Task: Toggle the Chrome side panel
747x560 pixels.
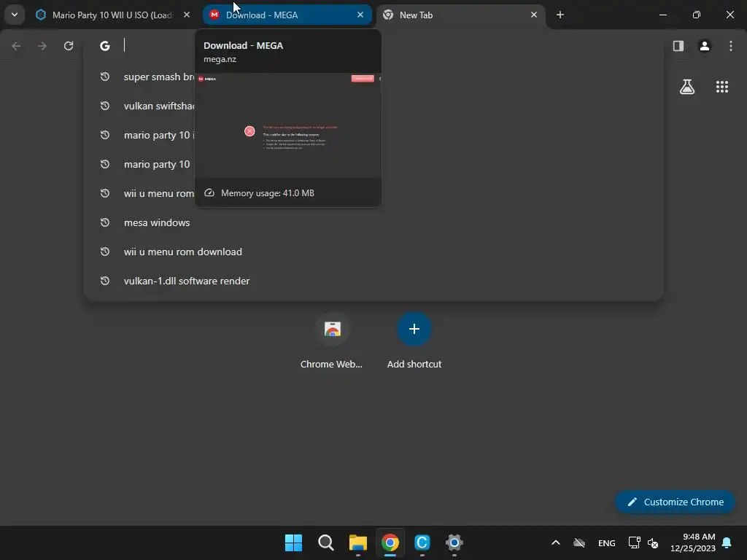Action: (x=678, y=46)
